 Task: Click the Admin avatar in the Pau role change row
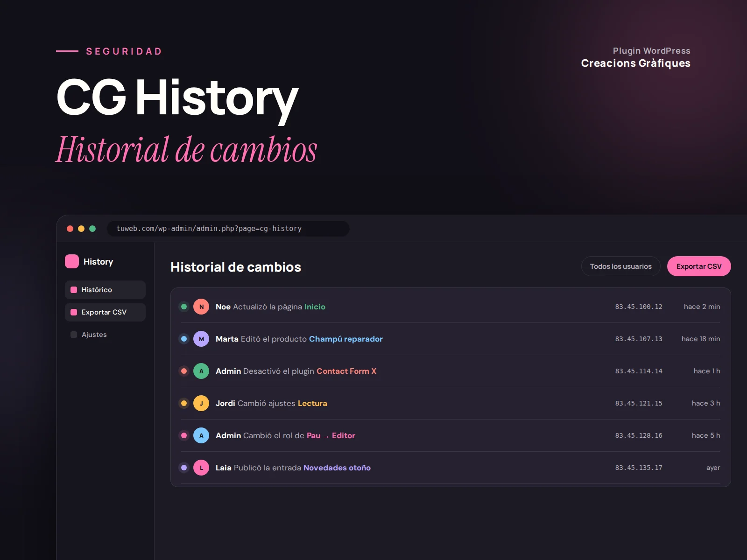click(201, 435)
